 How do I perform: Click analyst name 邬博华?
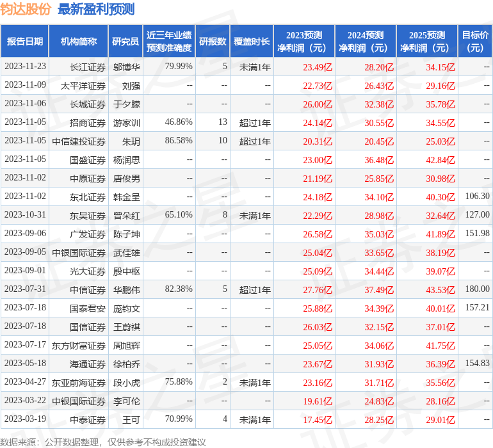126,67
